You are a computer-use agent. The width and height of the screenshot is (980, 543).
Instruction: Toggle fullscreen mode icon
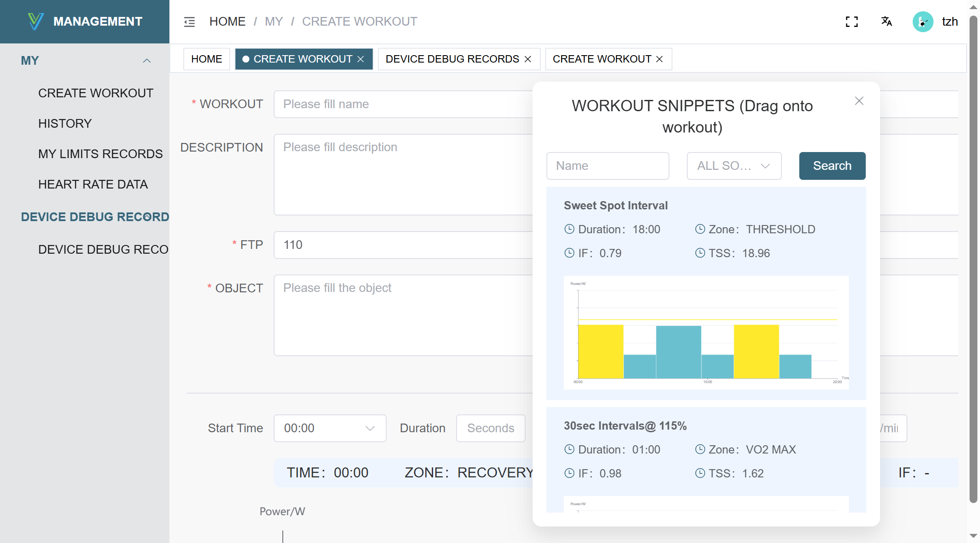coord(851,22)
